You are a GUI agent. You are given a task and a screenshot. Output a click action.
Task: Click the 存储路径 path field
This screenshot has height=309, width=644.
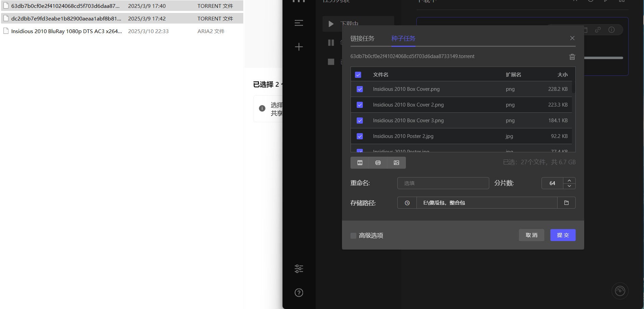[487, 203]
